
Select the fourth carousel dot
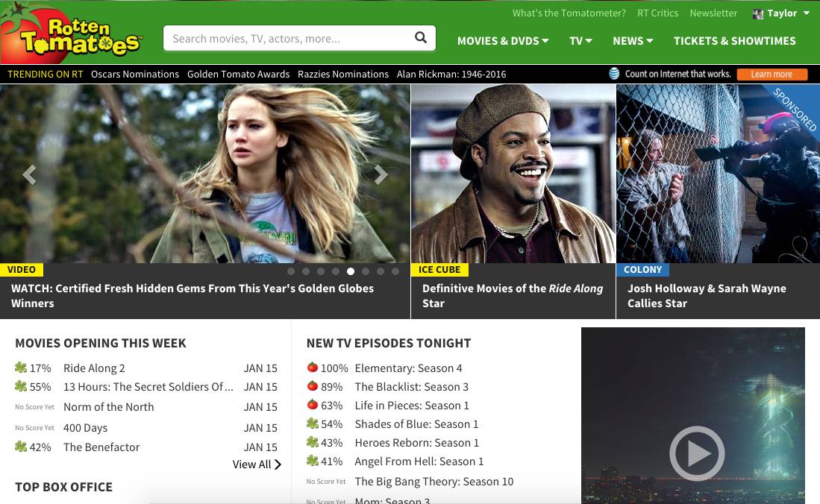[336, 271]
